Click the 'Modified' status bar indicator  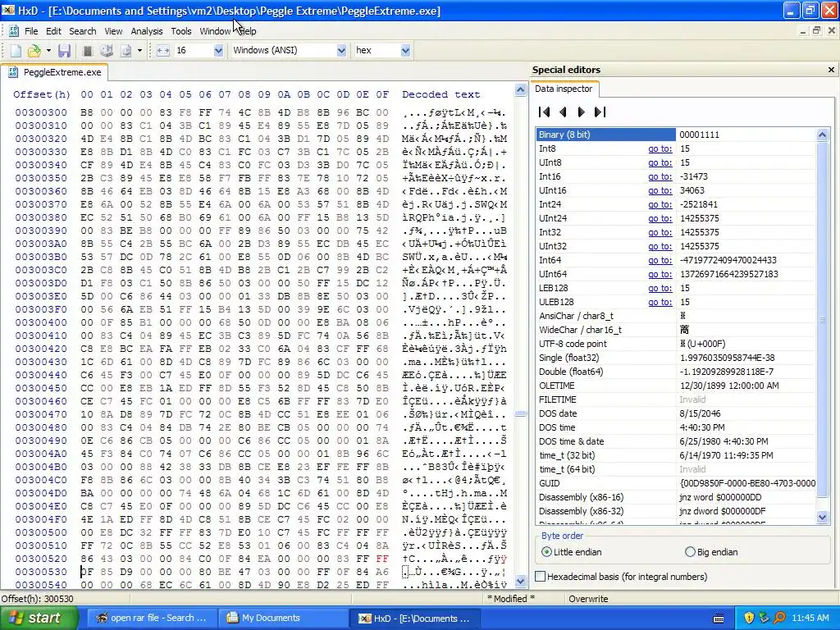tap(510, 598)
